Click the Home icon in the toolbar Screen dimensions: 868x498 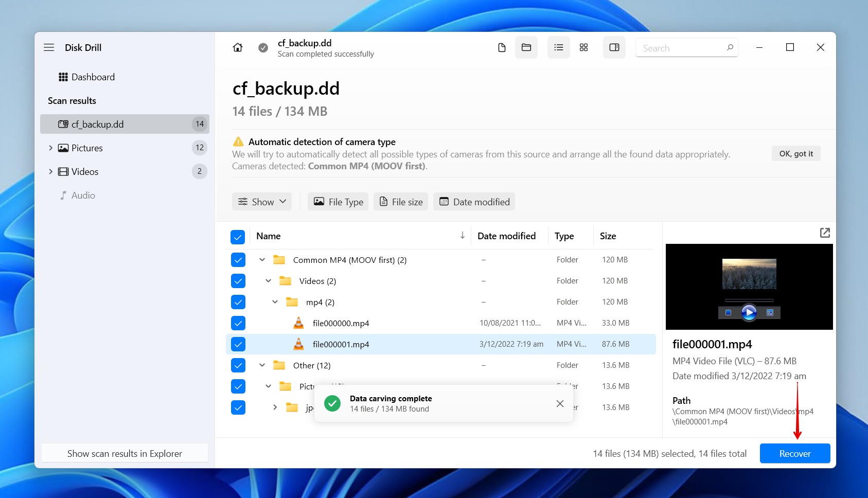tap(237, 47)
